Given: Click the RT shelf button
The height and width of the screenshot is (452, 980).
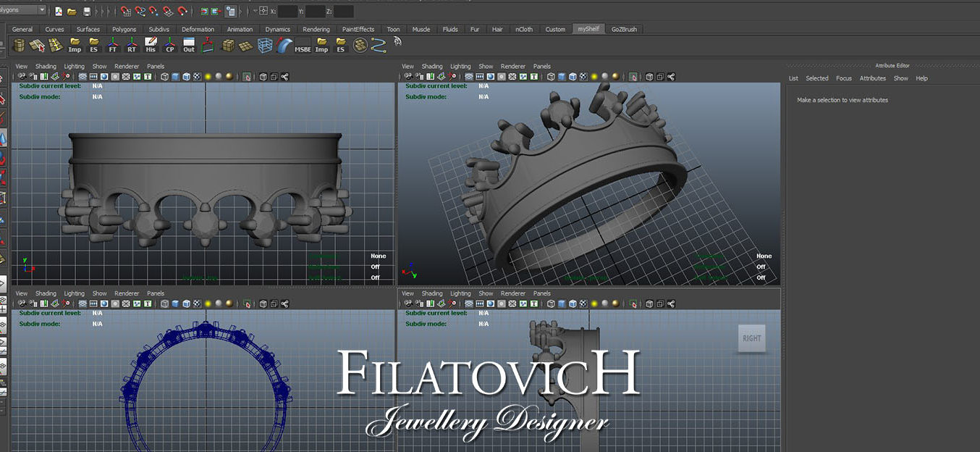Looking at the screenshot, I should (x=132, y=45).
